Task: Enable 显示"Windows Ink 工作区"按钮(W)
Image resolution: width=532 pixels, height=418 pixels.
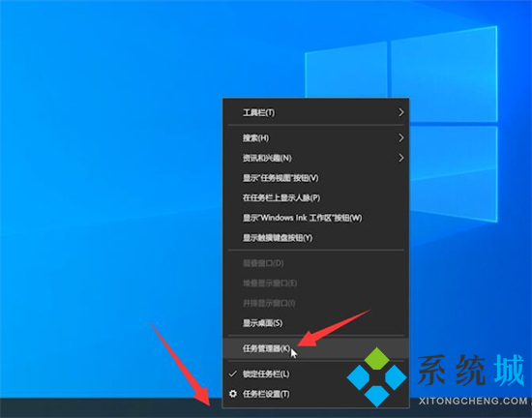Action: 315,218
